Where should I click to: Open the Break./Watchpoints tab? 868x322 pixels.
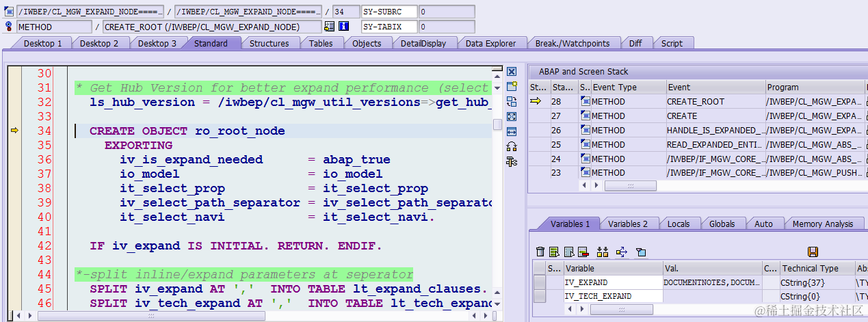[573, 43]
